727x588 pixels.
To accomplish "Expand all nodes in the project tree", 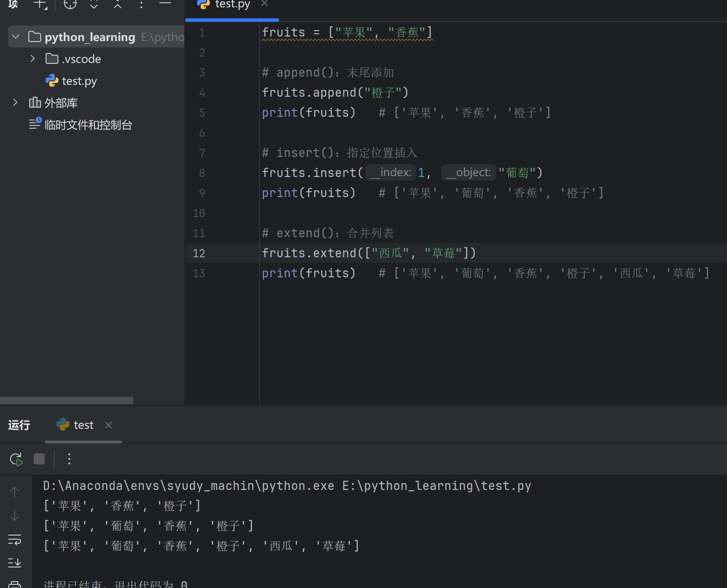I will (x=94, y=5).
